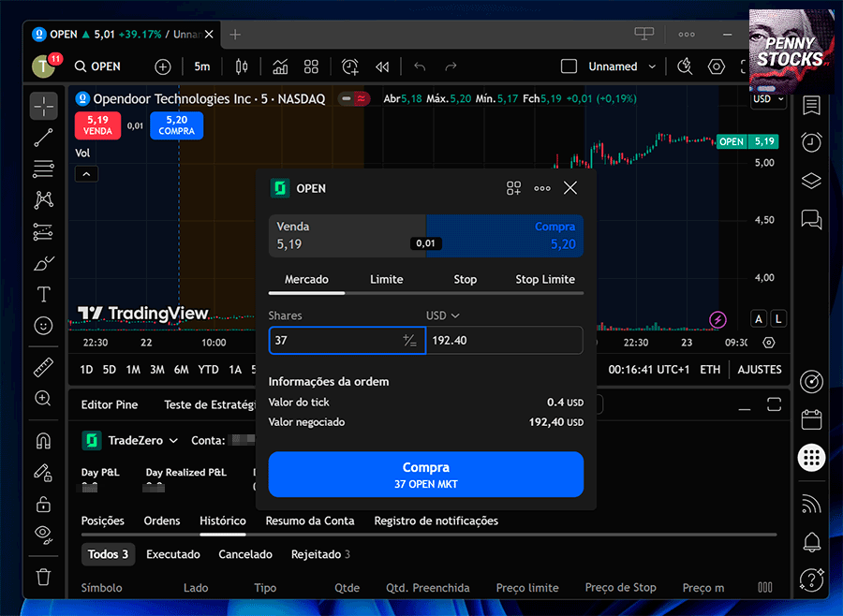Viewport: 843px width, 616px height.
Task: Start bar replay mode
Action: (x=382, y=66)
